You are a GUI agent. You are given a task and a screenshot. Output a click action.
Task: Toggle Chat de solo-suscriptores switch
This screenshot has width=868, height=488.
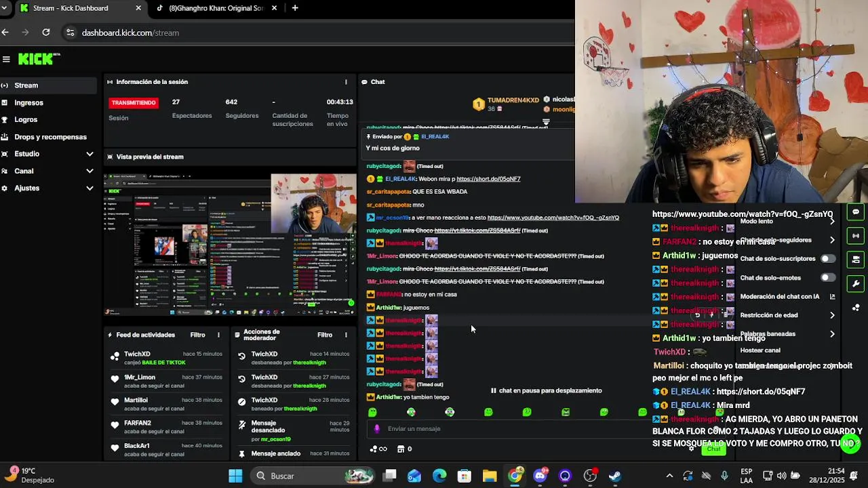click(x=828, y=259)
